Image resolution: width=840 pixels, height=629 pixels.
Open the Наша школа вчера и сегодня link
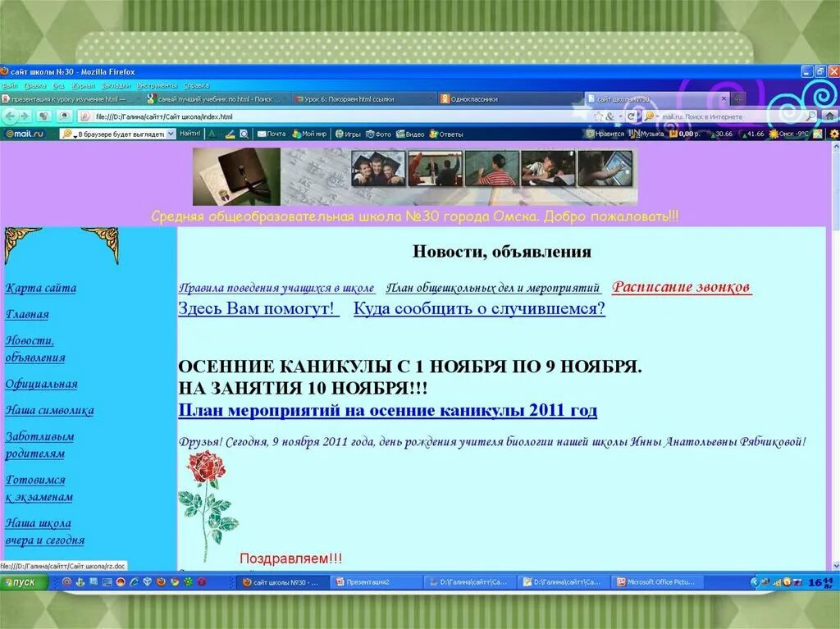pos(45,531)
